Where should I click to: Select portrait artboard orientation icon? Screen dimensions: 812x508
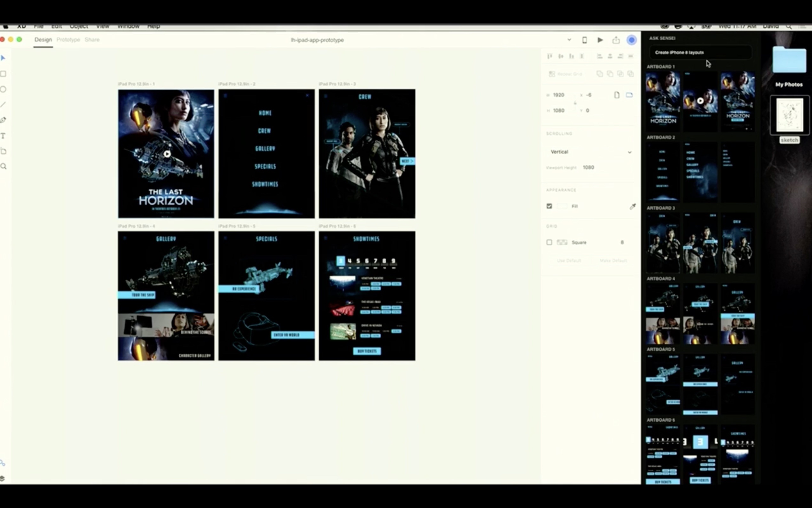click(617, 95)
